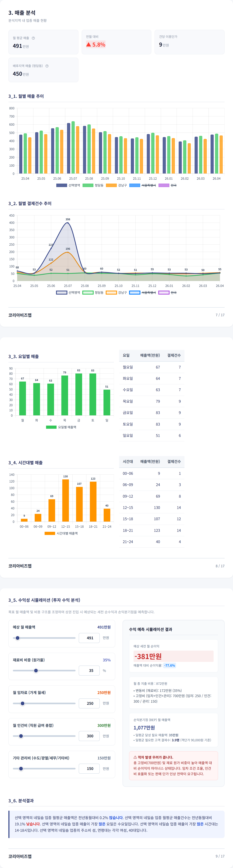
Task: Click the 12~15 bar labeled 130
Action: pos(66,500)
